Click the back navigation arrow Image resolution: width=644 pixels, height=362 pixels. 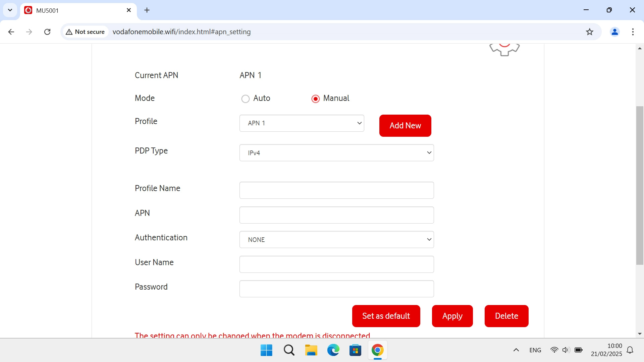[x=11, y=32]
